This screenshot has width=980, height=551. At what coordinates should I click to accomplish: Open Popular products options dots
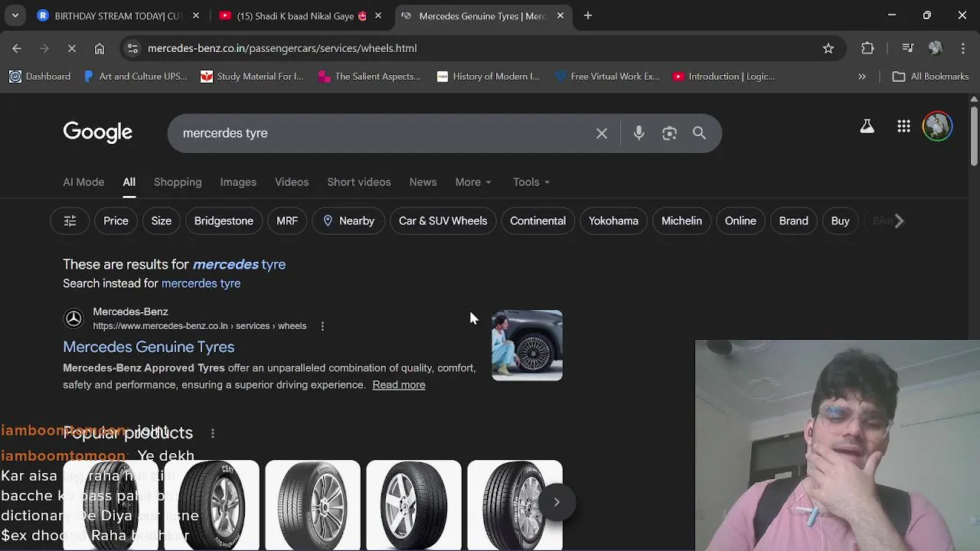coord(212,433)
